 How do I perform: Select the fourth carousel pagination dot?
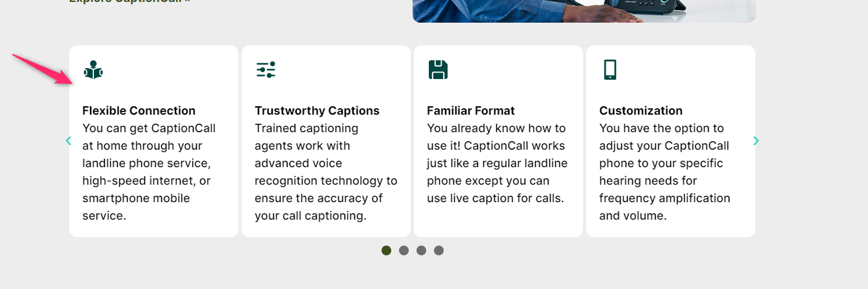[439, 250]
